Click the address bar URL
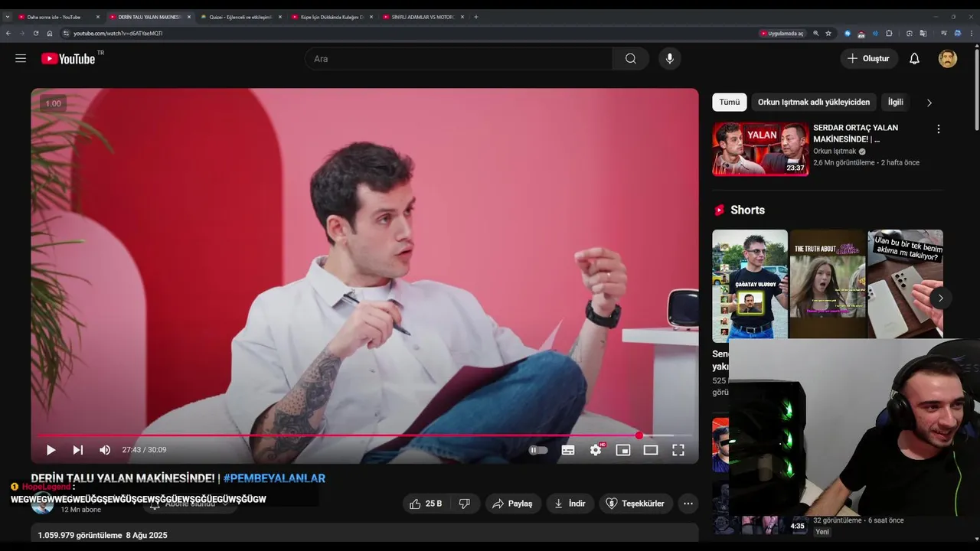This screenshot has width=980, height=551. click(118, 34)
